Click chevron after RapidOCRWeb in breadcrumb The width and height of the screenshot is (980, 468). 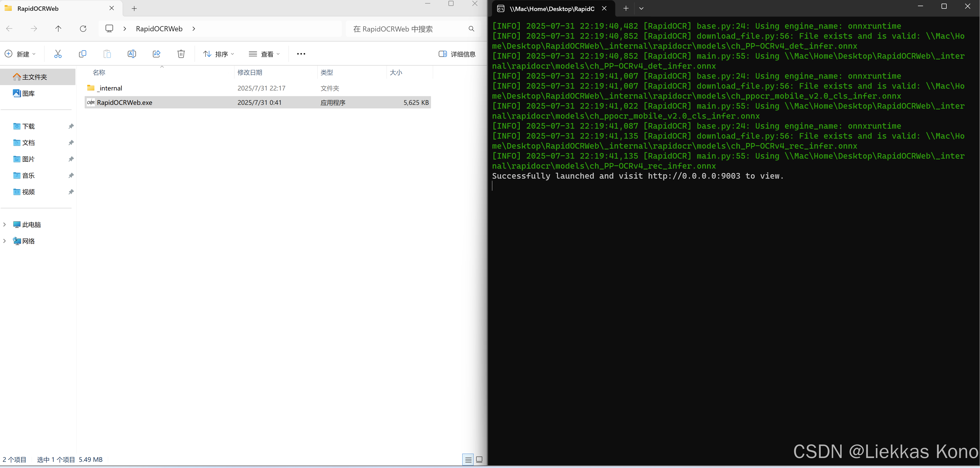coord(194,29)
